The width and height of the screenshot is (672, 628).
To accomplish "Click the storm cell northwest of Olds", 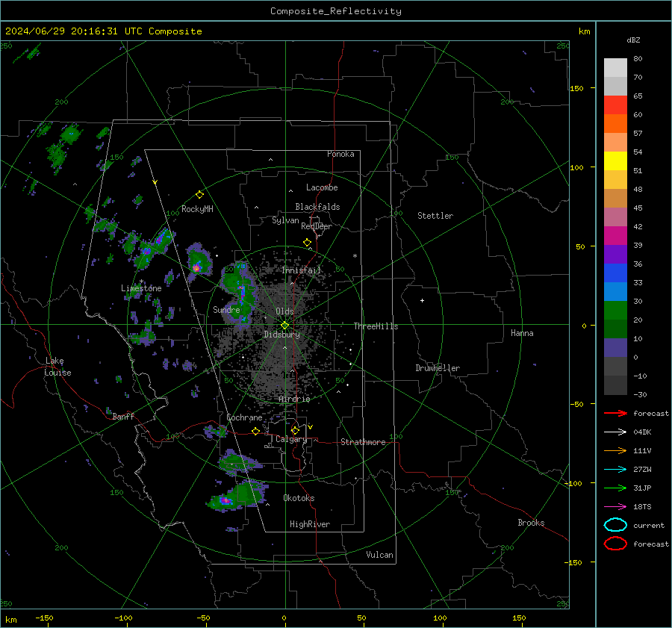I will click(x=241, y=291).
